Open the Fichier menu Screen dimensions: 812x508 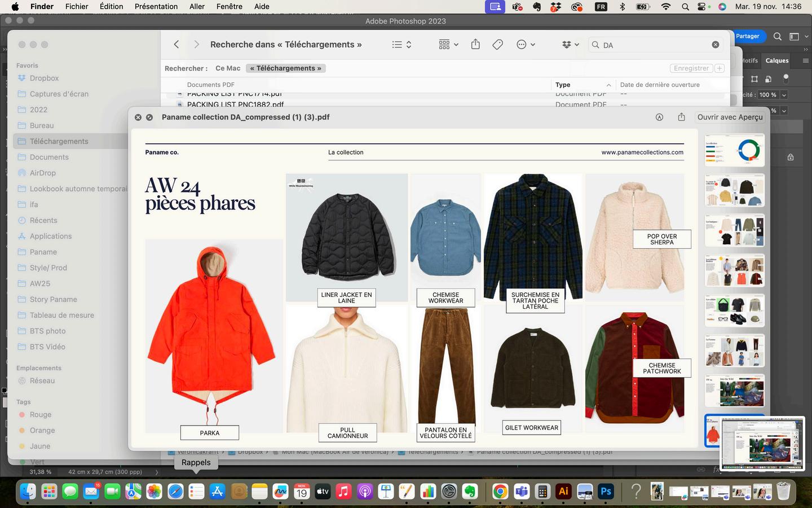point(77,7)
